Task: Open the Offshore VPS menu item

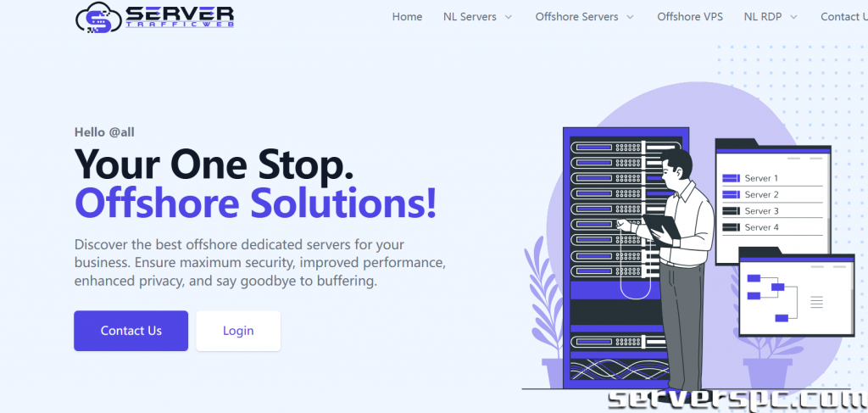Action: [690, 17]
